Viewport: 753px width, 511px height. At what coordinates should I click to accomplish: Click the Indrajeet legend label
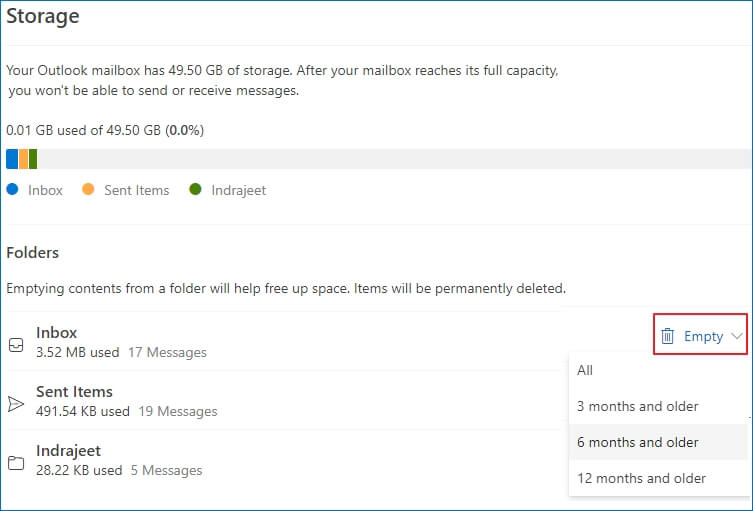coord(239,190)
